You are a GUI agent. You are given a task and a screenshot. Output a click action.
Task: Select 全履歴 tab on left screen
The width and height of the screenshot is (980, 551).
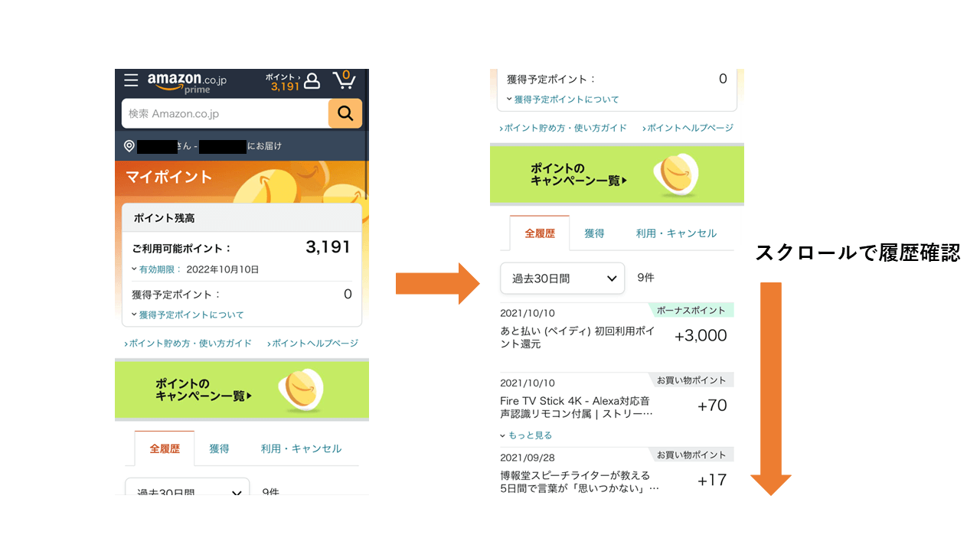coord(165,448)
